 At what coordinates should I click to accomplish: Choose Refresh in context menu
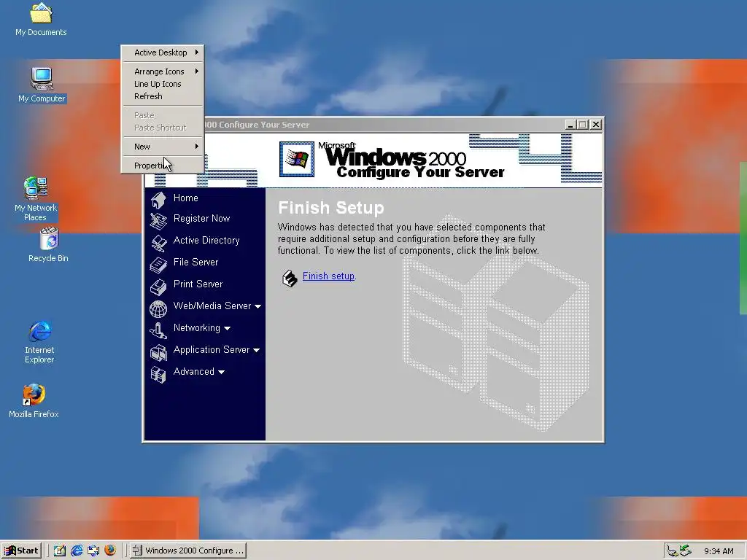163,96
